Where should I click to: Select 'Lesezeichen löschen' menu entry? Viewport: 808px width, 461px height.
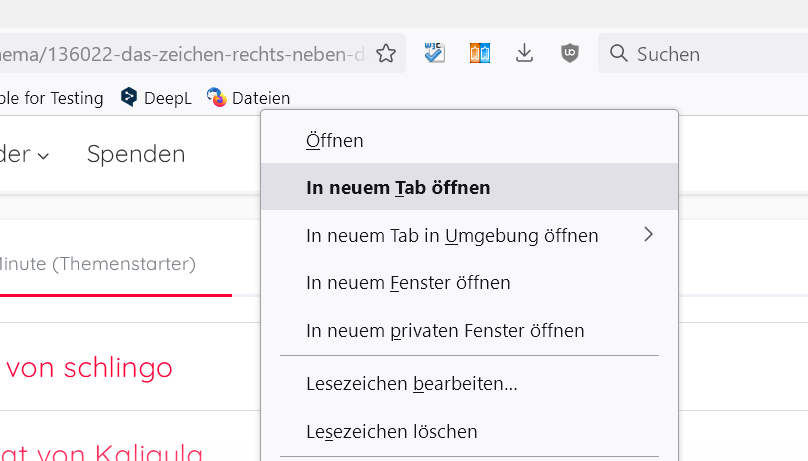(x=392, y=431)
